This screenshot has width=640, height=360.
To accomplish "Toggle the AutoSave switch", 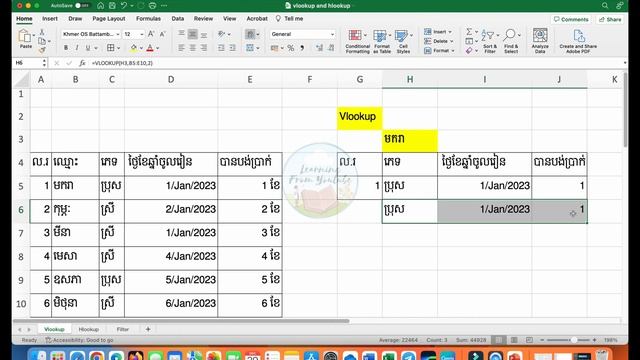I will [82, 6].
